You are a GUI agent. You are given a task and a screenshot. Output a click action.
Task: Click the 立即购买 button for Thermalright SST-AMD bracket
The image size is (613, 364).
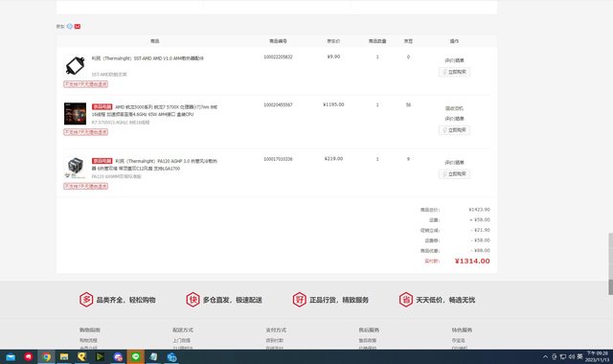tap(454, 72)
